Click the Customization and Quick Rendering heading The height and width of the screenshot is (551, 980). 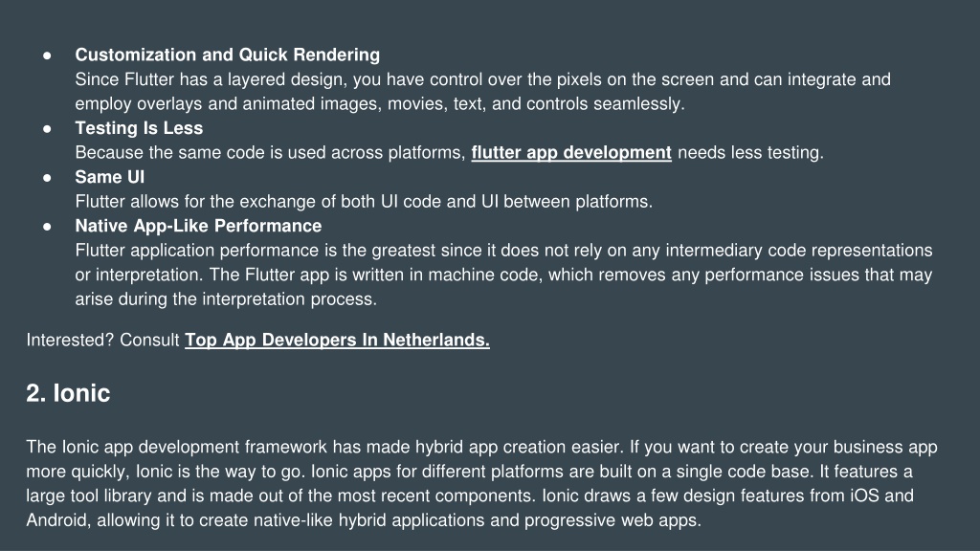coord(228,55)
